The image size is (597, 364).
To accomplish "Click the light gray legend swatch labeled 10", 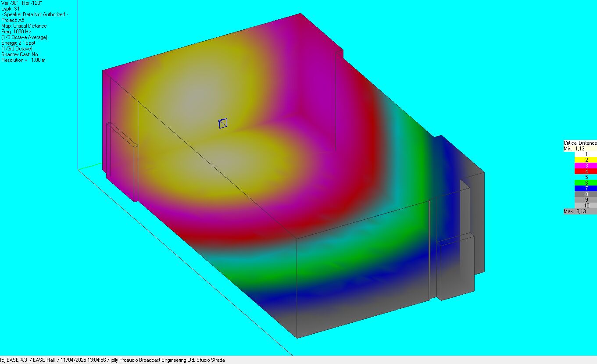I will (x=586, y=206).
